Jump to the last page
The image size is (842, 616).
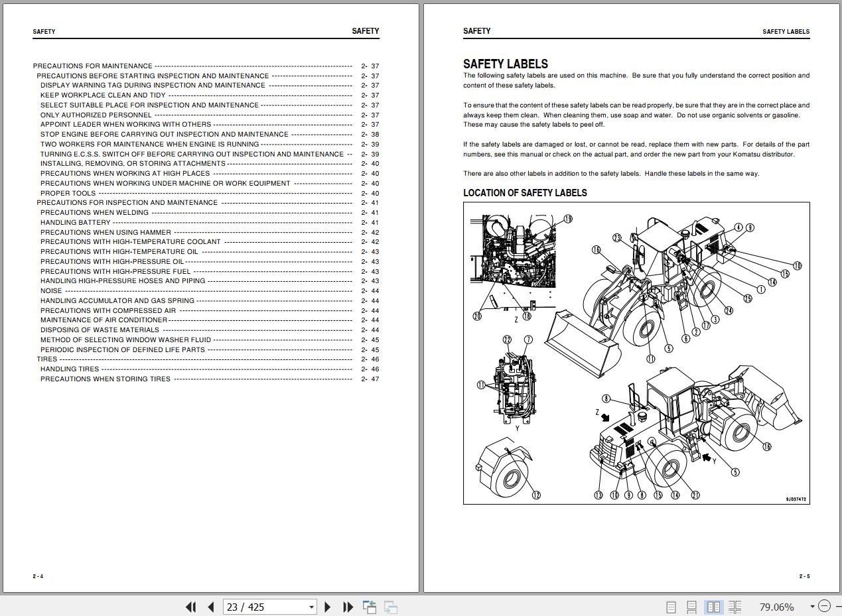click(x=348, y=607)
